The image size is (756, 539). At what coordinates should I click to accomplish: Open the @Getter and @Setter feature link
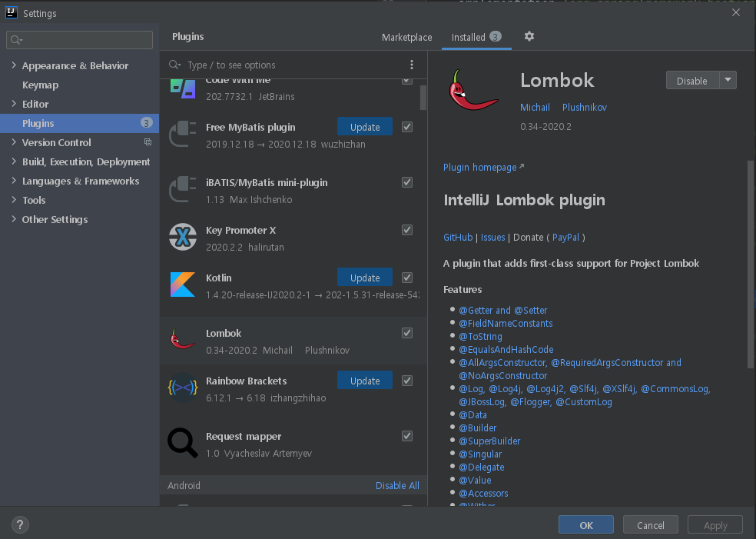coord(503,311)
